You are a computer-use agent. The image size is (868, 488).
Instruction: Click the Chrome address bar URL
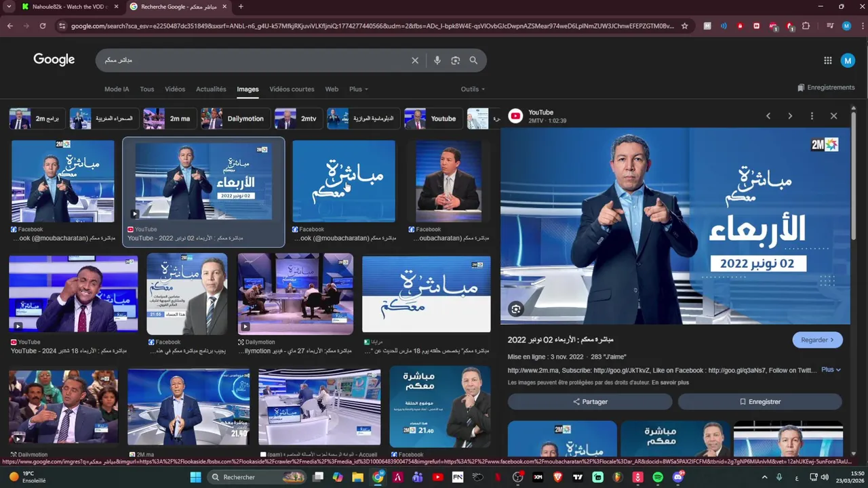pyautogui.click(x=372, y=26)
